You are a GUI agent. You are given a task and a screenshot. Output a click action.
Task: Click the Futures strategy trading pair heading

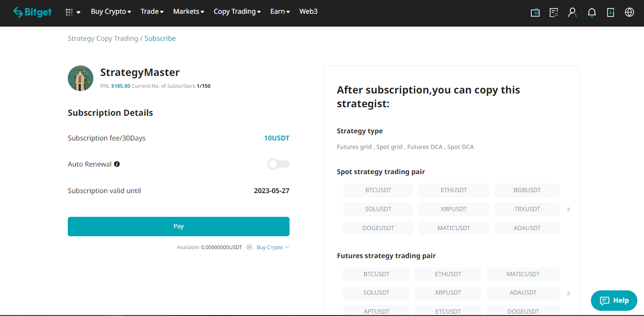pos(386,256)
